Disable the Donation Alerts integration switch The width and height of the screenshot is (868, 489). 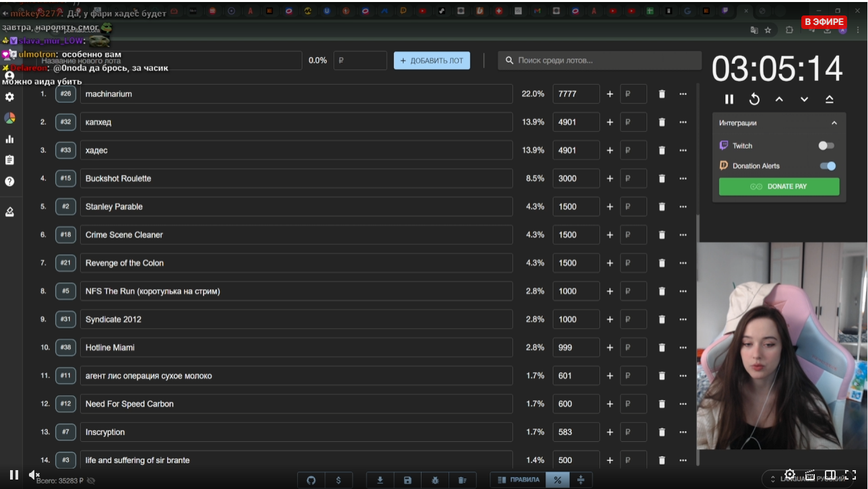tap(828, 166)
